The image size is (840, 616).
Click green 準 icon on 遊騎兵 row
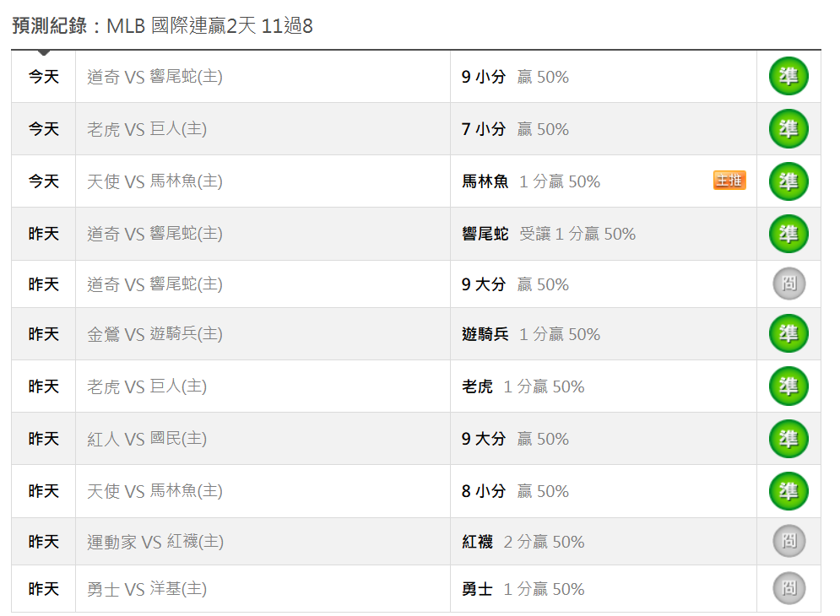click(x=788, y=333)
